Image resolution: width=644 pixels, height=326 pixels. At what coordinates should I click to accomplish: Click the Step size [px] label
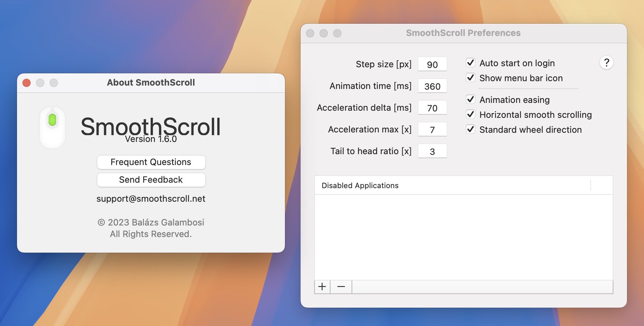coord(384,64)
